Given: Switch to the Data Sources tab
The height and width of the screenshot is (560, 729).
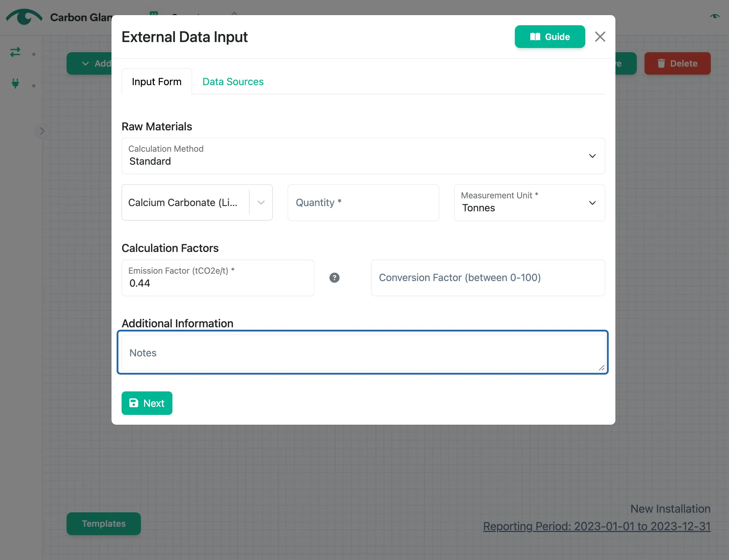Looking at the screenshot, I should tap(233, 82).
